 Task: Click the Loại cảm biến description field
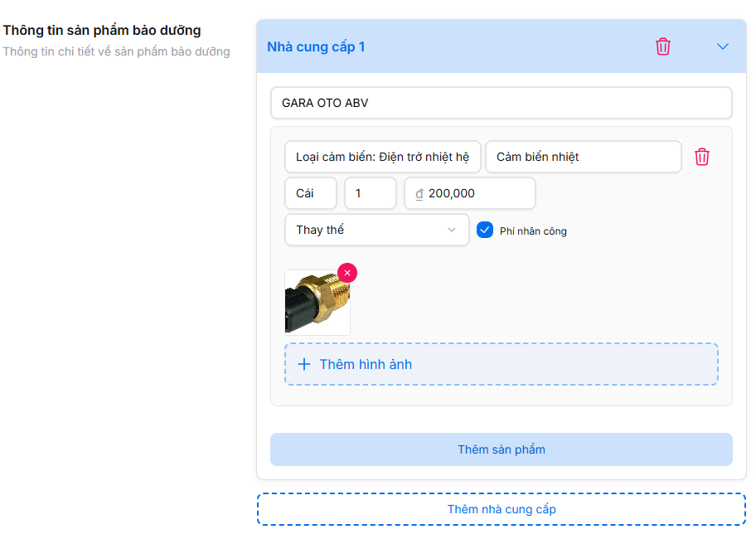(382, 157)
